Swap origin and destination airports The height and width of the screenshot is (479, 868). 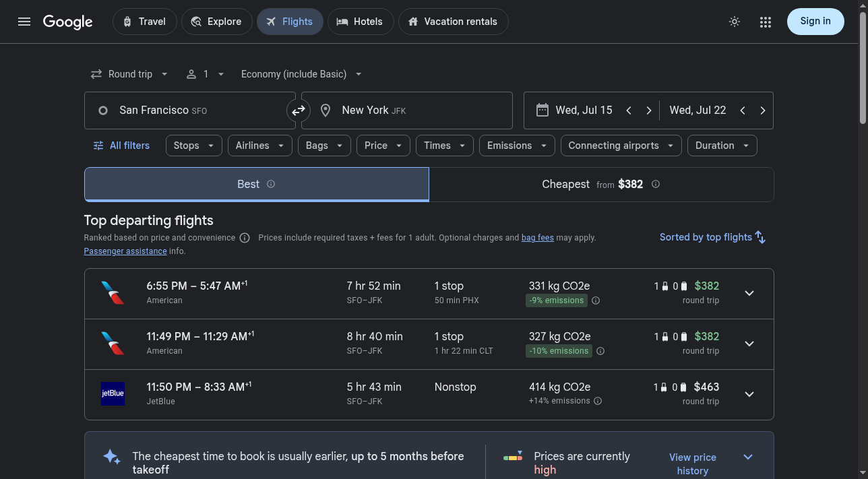pos(299,110)
